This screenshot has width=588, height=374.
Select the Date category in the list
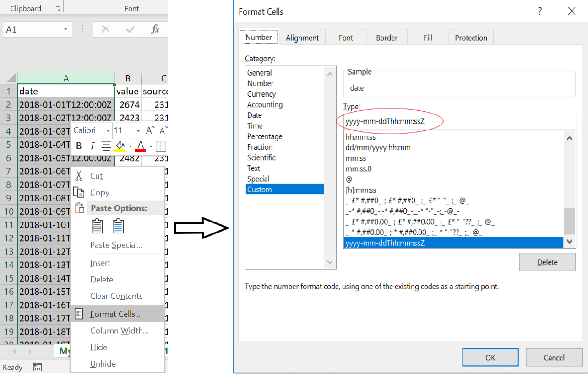tap(254, 115)
